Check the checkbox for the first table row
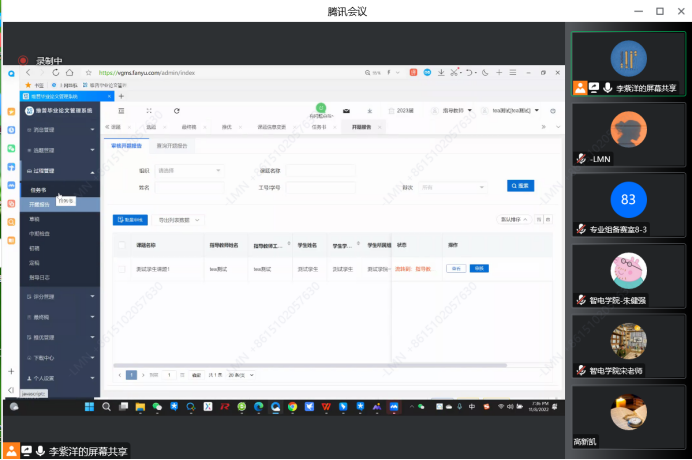 tap(121, 269)
